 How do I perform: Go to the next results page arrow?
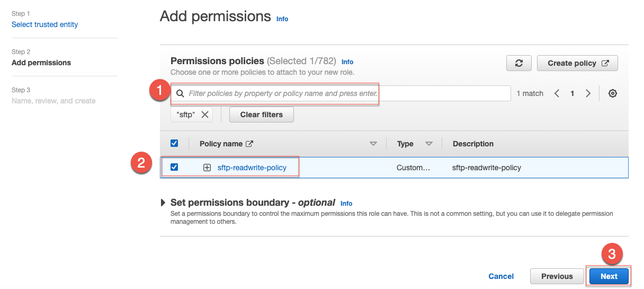click(588, 93)
